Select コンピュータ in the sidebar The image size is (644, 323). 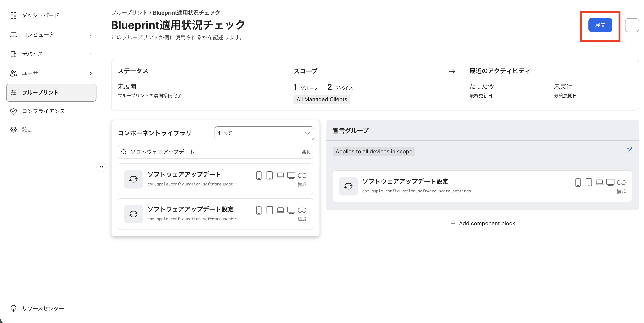click(51, 35)
